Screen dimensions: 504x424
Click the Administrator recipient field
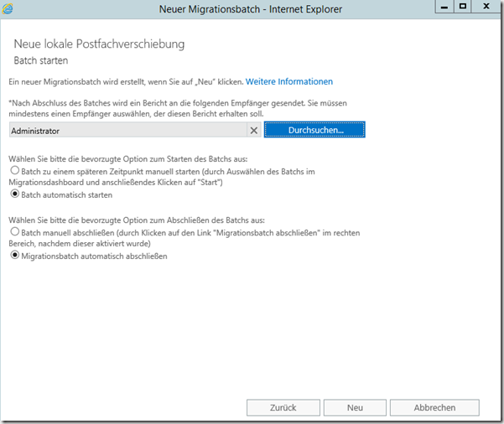[126, 131]
